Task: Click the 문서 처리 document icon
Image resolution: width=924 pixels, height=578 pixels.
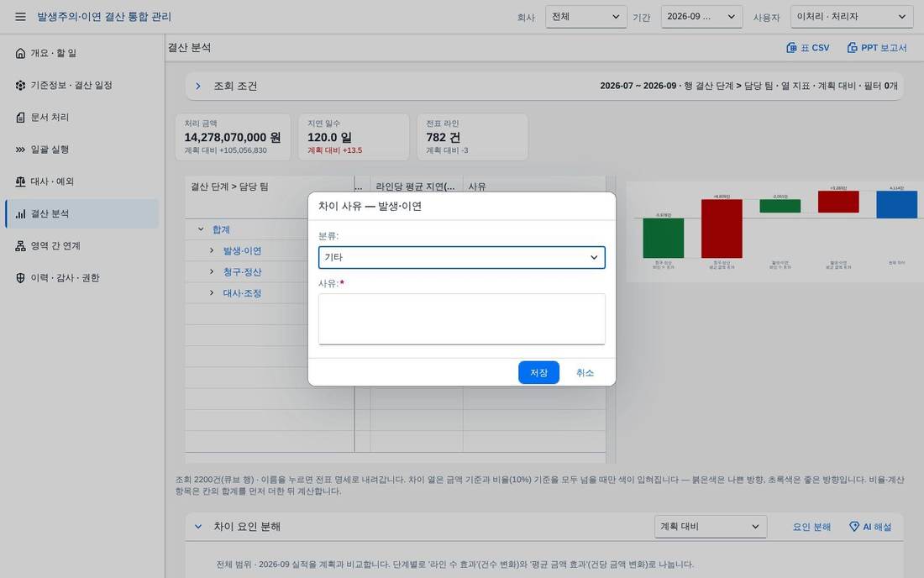Action: click(21, 118)
